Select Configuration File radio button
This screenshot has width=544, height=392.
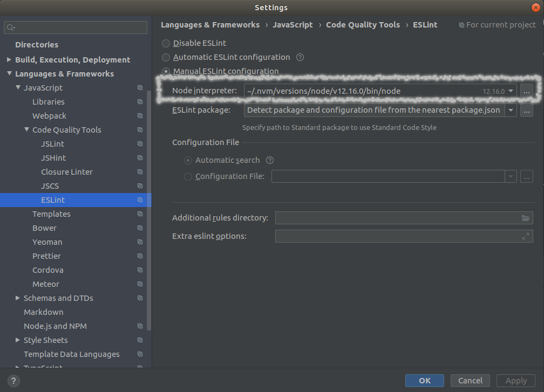(188, 176)
